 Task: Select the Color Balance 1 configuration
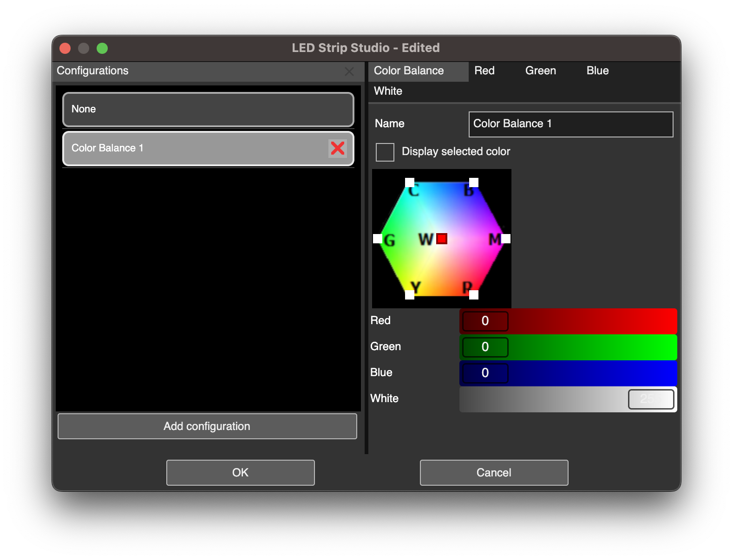coord(208,148)
